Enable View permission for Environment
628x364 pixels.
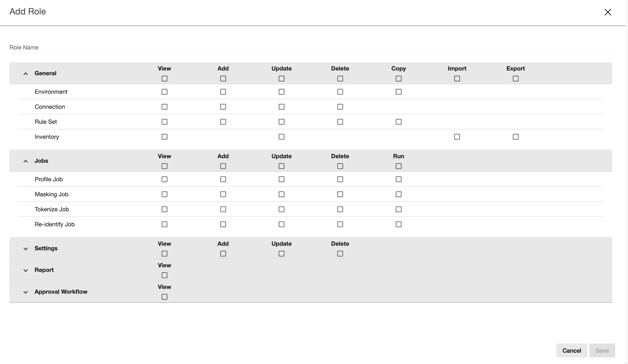coord(165,92)
